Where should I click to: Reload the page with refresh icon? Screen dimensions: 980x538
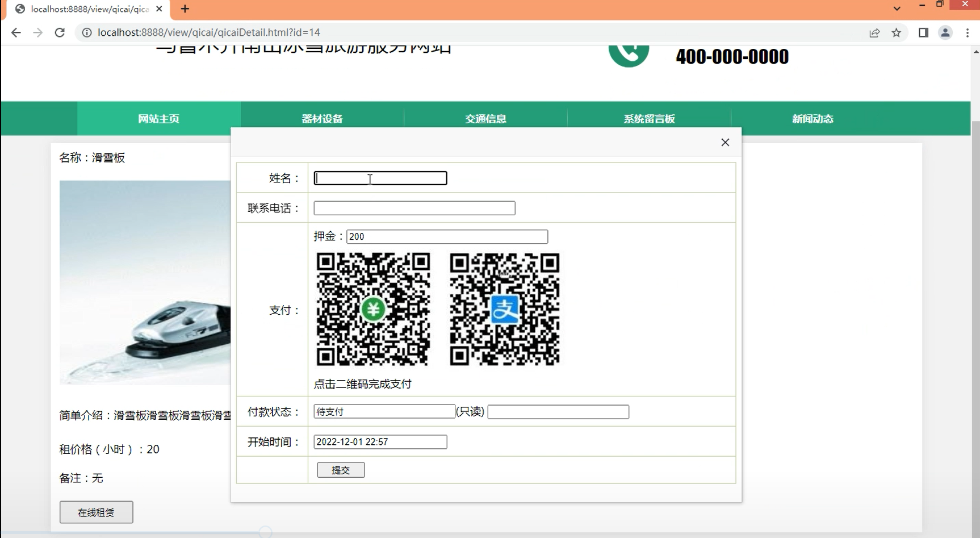click(60, 32)
